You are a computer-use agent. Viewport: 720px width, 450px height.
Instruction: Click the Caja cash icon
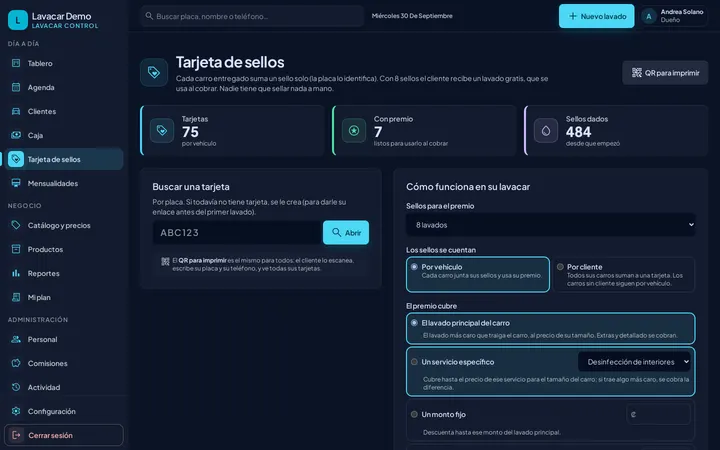(x=16, y=135)
